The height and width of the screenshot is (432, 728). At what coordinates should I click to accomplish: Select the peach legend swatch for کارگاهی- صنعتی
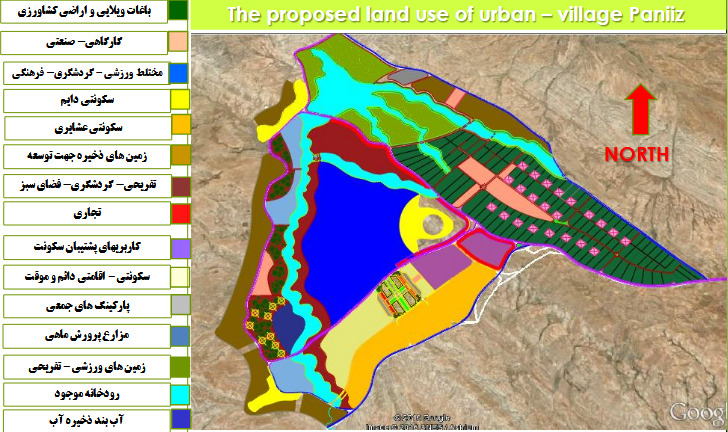click(180, 42)
